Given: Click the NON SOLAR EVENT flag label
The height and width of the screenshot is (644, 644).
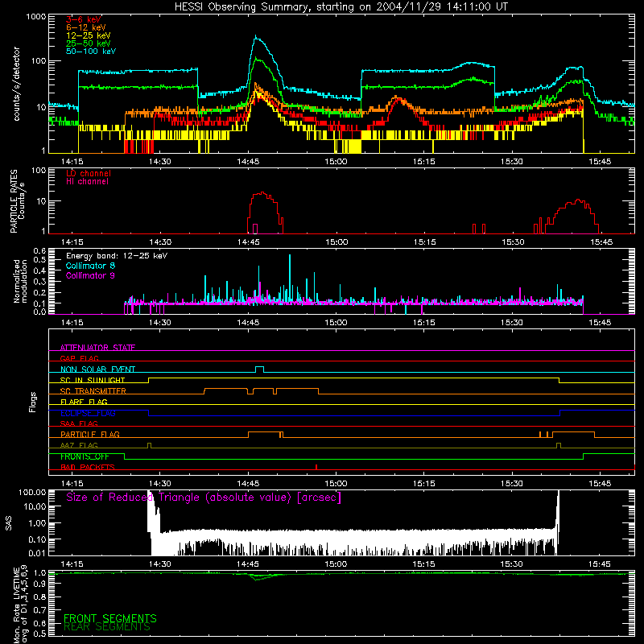Looking at the screenshot, I should pyautogui.click(x=97, y=369).
